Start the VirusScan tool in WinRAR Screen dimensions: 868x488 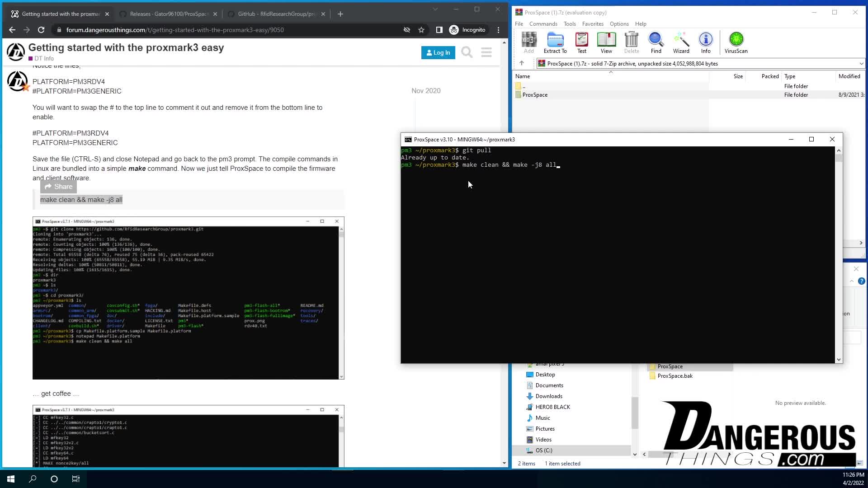click(x=736, y=42)
